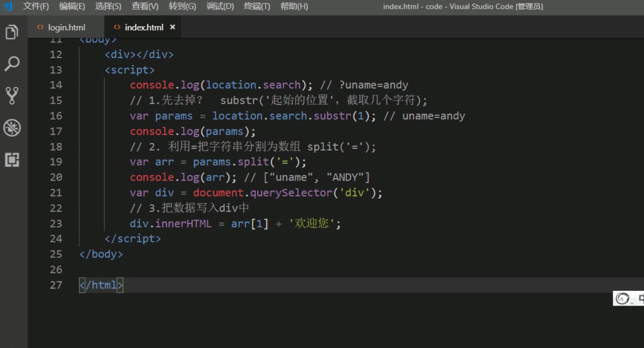Open the Extensions view in activity bar
The image size is (644, 348).
(x=12, y=160)
